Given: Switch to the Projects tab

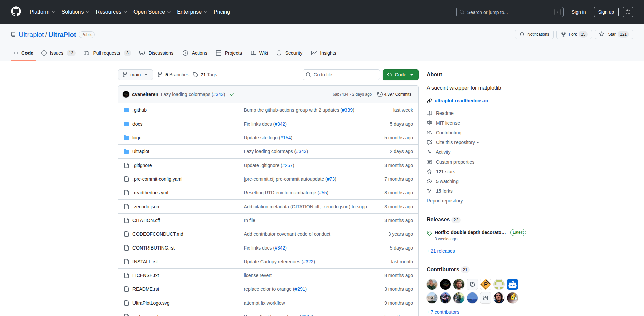Looking at the screenshot, I should click(x=229, y=53).
